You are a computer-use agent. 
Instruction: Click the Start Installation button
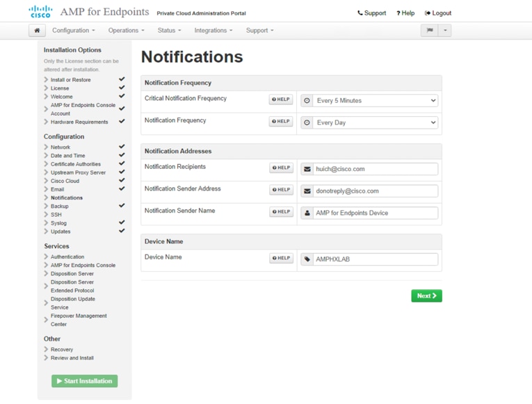[84, 381]
